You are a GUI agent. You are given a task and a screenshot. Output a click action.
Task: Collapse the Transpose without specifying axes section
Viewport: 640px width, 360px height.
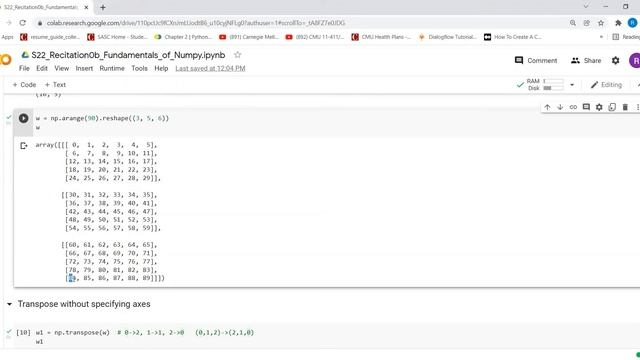9,304
